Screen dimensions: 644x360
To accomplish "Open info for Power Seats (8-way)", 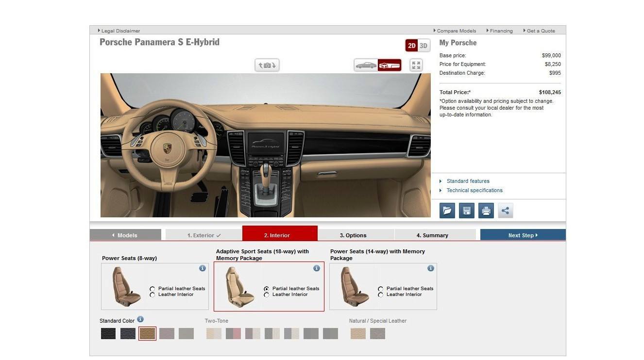I will (203, 268).
